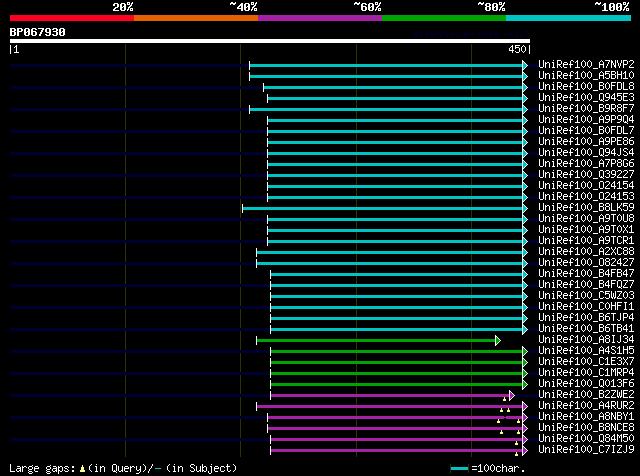The image size is (640, 476).
Task: Click the orange ~40% identity color segment
Action: (x=196, y=18)
